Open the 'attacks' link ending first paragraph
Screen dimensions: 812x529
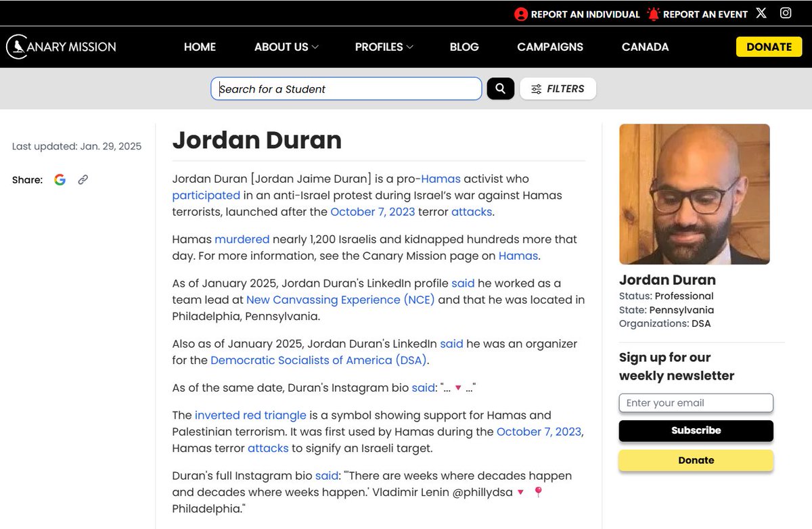coord(472,212)
